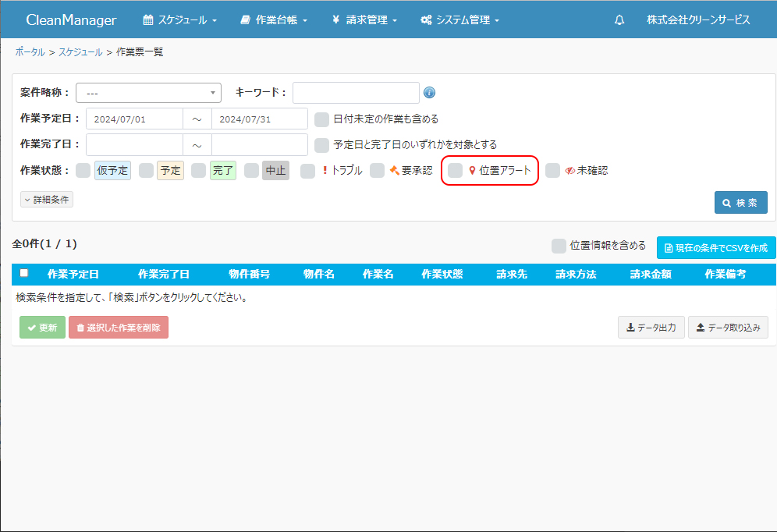
Task: Create CSV with current conditions
Action: (715, 248)
